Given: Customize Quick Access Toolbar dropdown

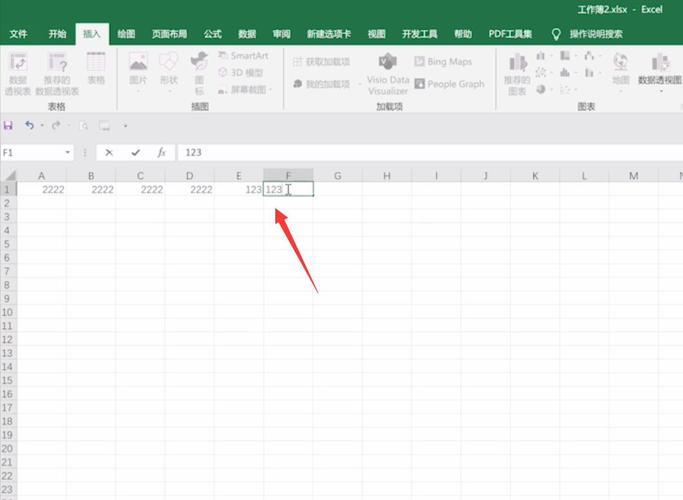Looking at the screenshot, I should click(x=125, y=126).
